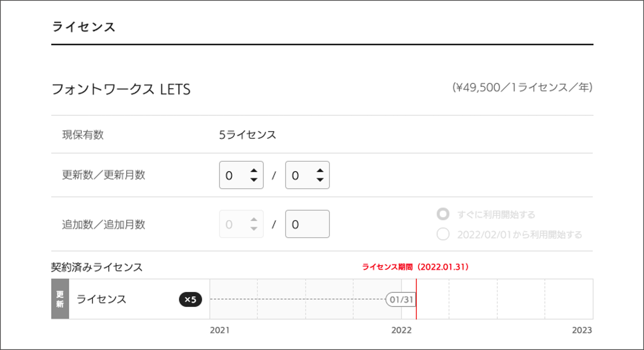Select the すぐに利用開始する radio button

[443, 214]
